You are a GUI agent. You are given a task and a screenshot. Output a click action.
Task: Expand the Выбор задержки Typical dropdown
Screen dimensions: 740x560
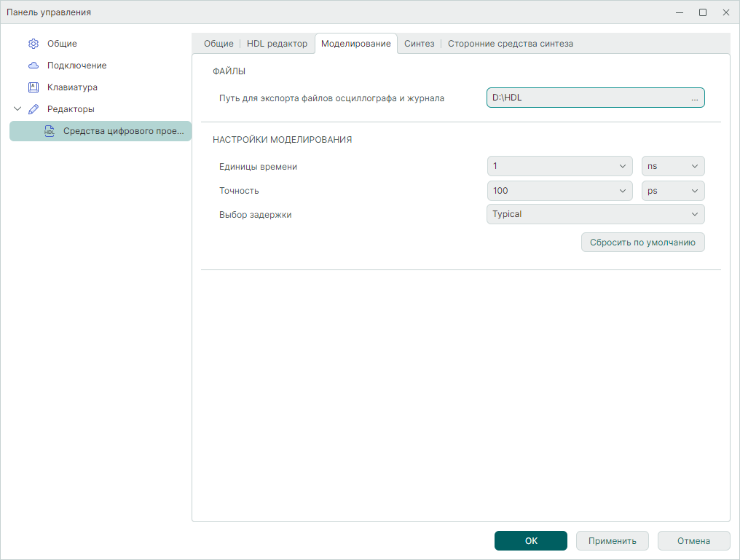(595, 214)
